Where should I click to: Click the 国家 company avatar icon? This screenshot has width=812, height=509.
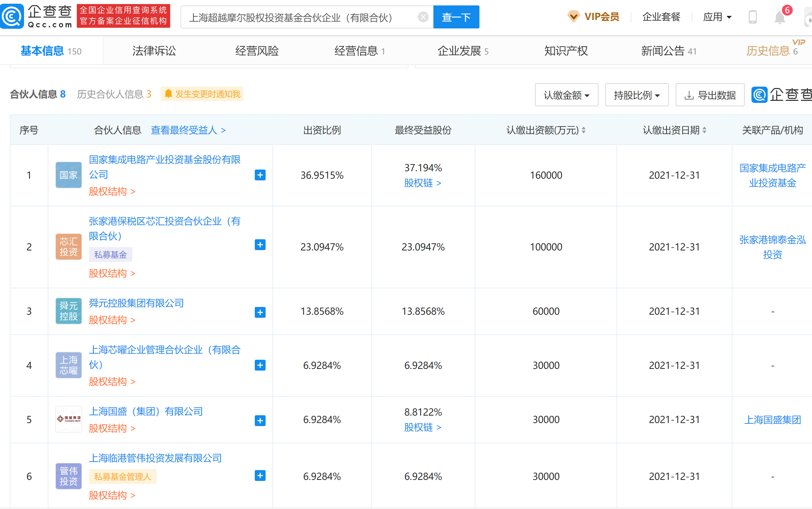click(69, 175)
